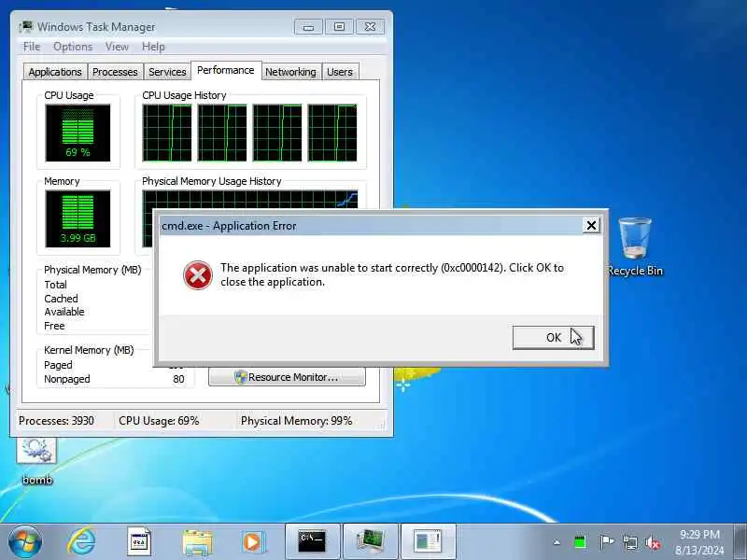
Task: Click the Nonpaged value 80
Action: click(178, 379)
